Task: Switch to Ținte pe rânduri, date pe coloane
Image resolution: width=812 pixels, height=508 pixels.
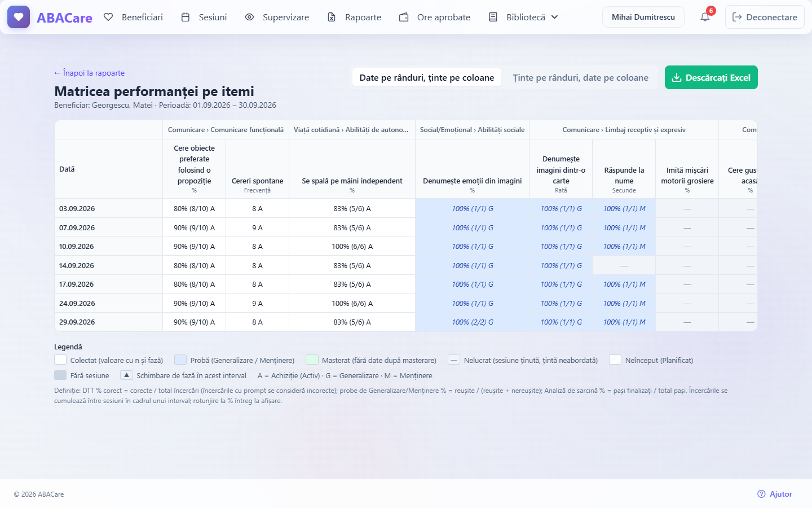Action: click(x=580, y=77)
